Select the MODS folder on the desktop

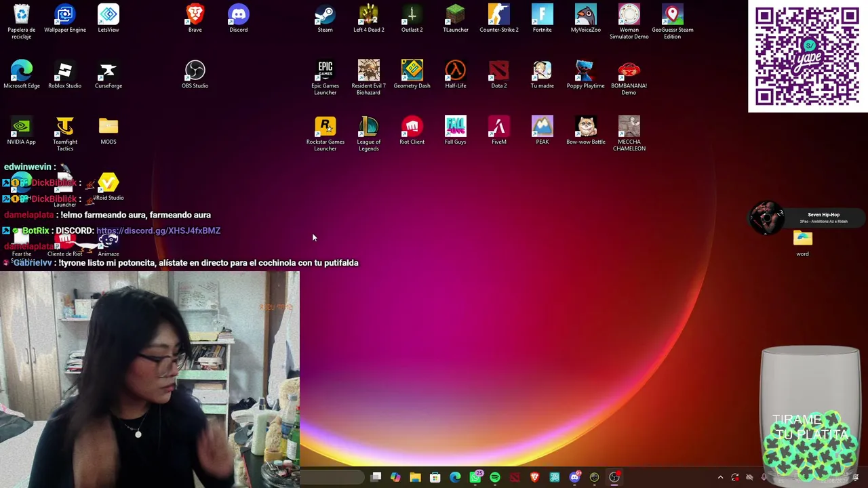tap(108, 131)
